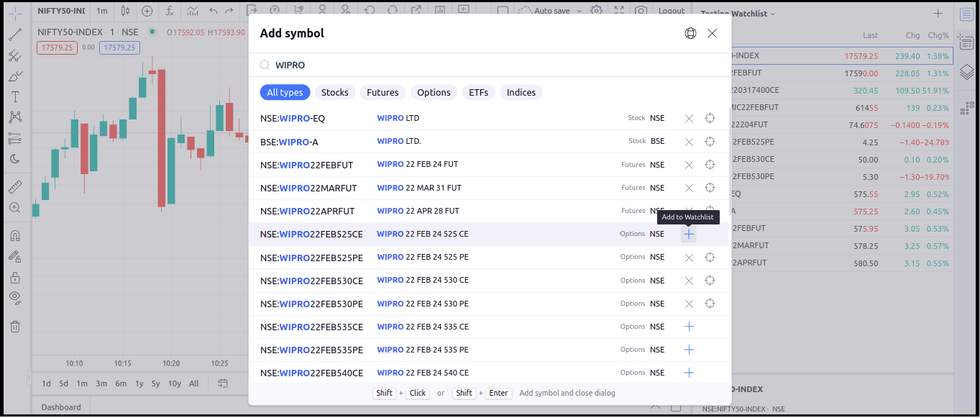Open the candlestick chart style selector
The image size is (980, 418).
point(126,11)
